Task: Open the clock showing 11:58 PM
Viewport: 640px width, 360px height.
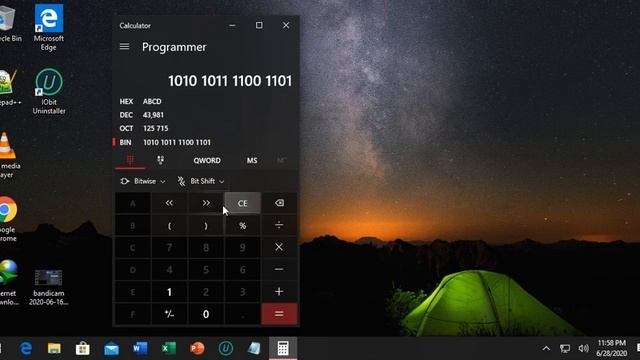Action: [611, 348]
